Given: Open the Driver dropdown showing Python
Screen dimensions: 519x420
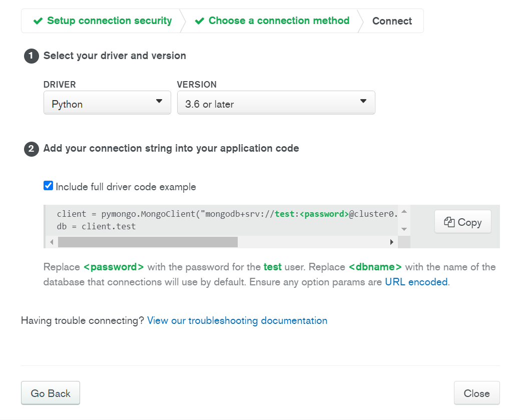Looking at the screenshot, I should [107, 103].
